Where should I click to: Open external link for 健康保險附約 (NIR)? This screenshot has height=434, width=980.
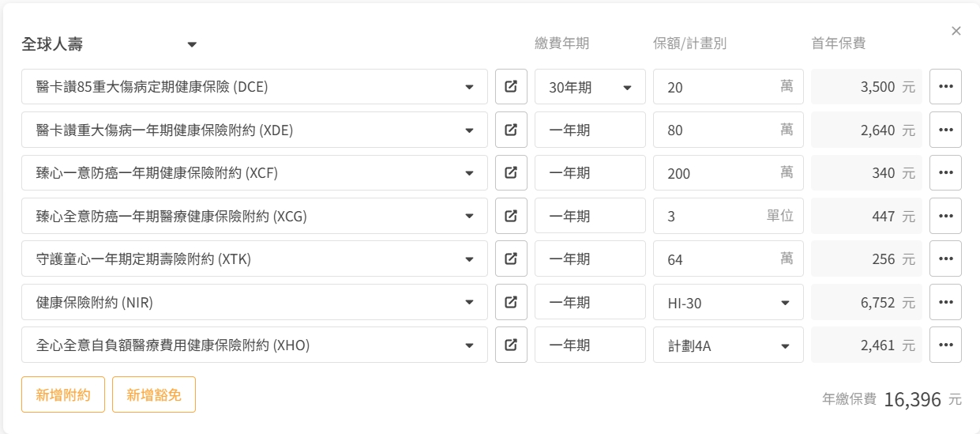[x=511, y=302]
